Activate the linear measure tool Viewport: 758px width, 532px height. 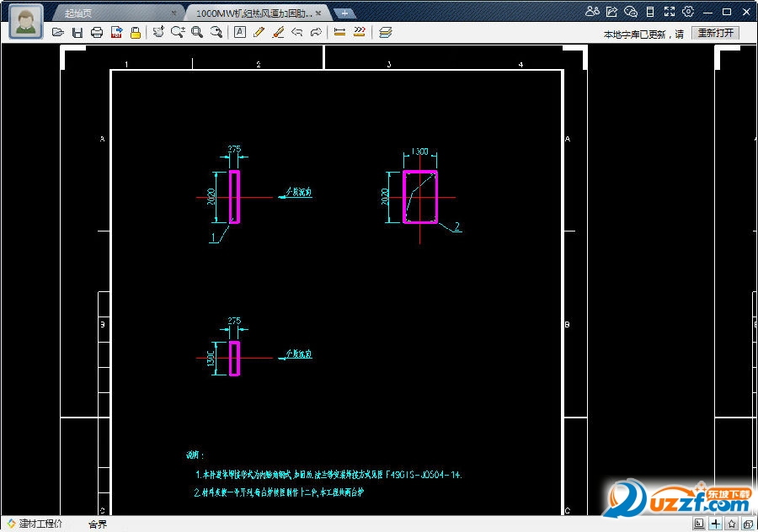339,32
